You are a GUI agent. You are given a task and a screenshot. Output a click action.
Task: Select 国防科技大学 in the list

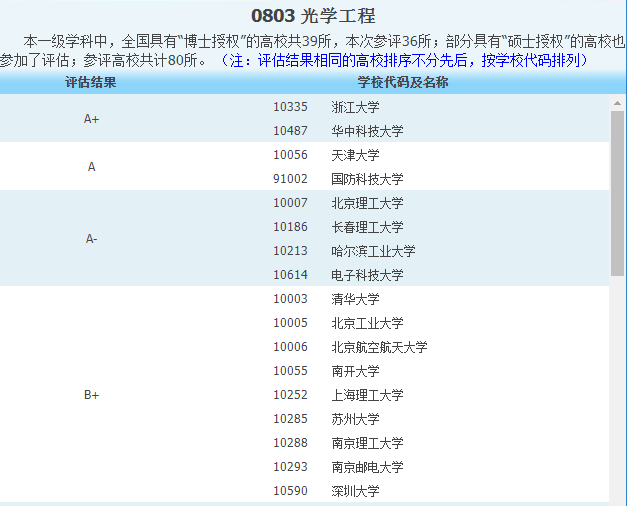367,179
